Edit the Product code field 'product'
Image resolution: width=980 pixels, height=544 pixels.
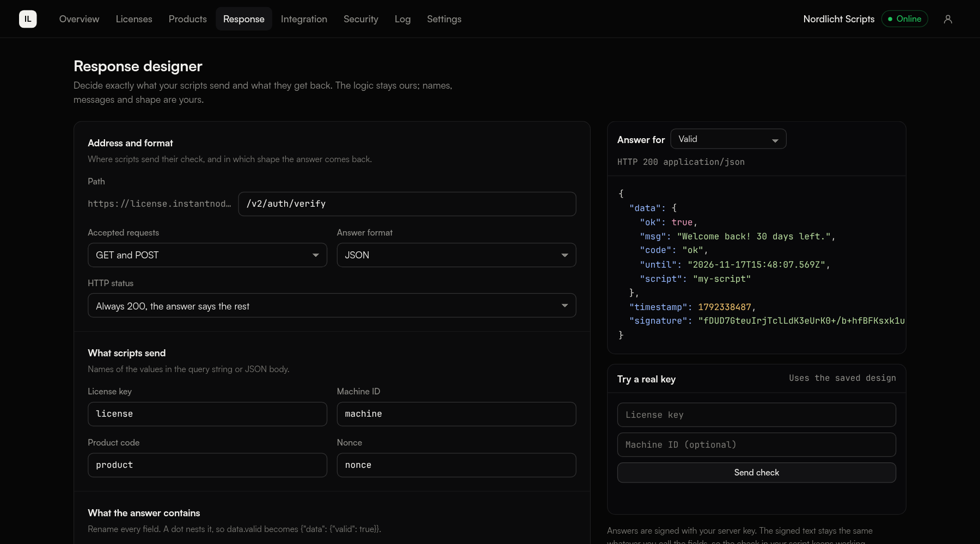click(x=207, y=465)
